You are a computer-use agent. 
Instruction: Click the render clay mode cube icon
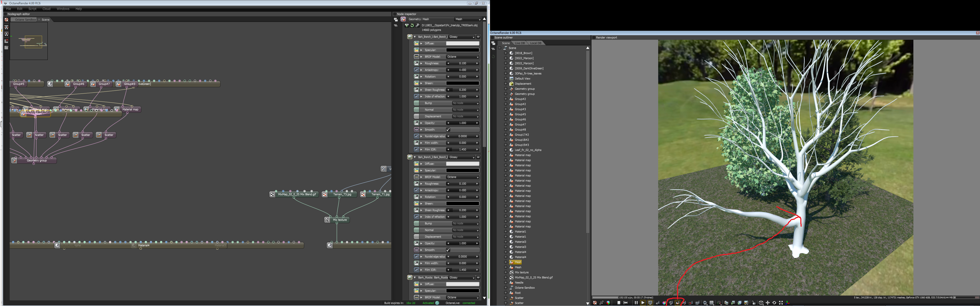(608, 303)
